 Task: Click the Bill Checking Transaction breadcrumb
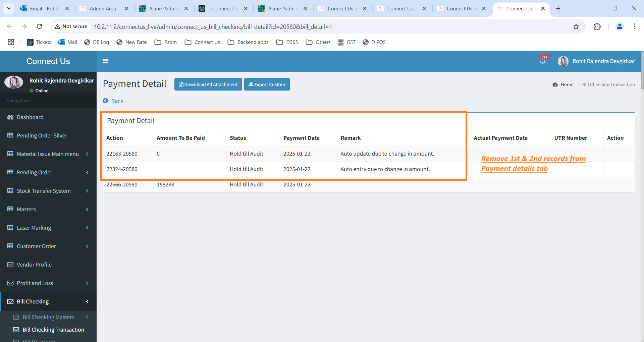point(608,84)
